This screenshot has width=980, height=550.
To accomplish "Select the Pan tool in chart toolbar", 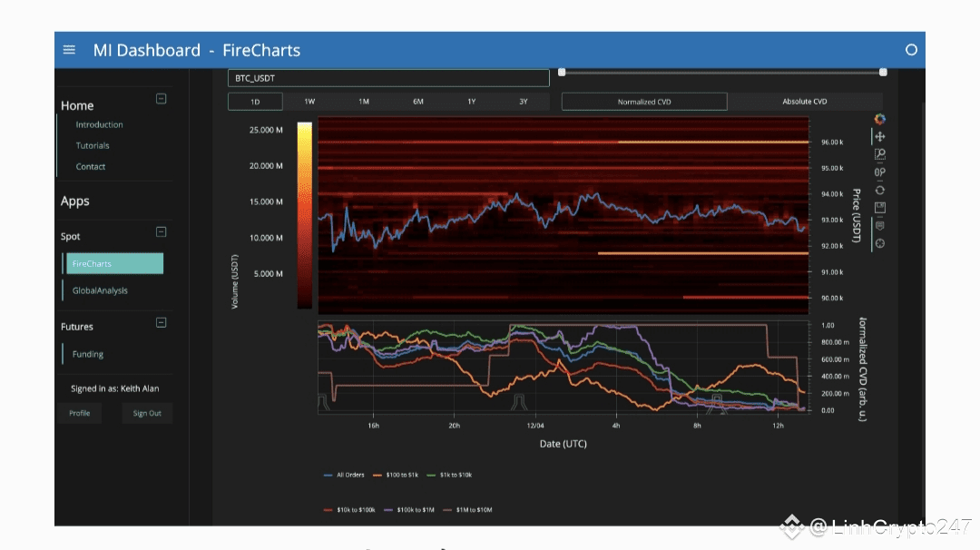I will 879,136.
